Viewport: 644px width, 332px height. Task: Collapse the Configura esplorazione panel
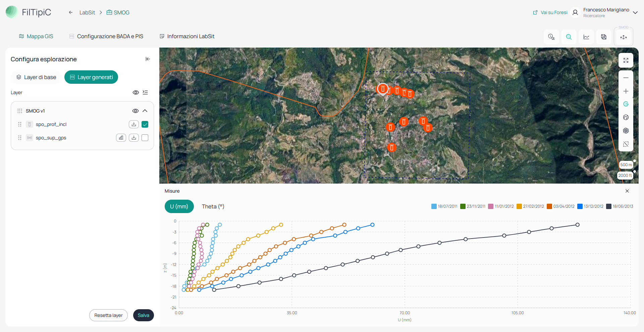pyautogui.click(x=148, y=59)
